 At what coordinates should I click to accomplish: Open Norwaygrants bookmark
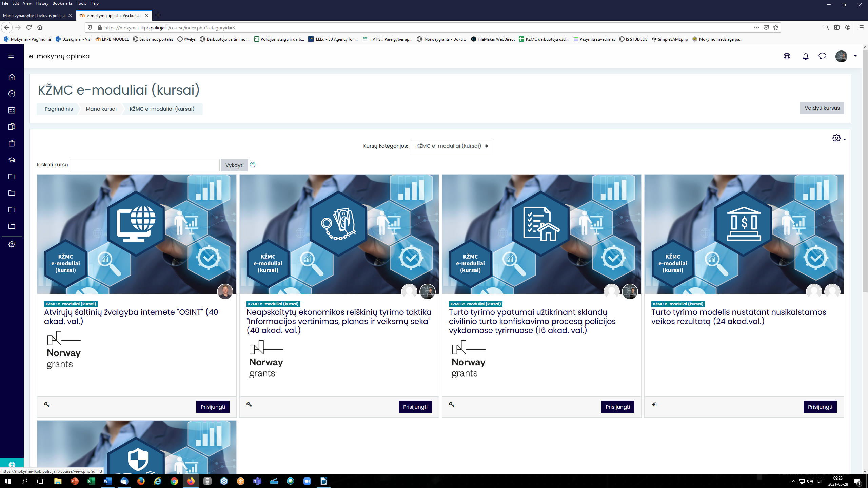coord(441,39)
